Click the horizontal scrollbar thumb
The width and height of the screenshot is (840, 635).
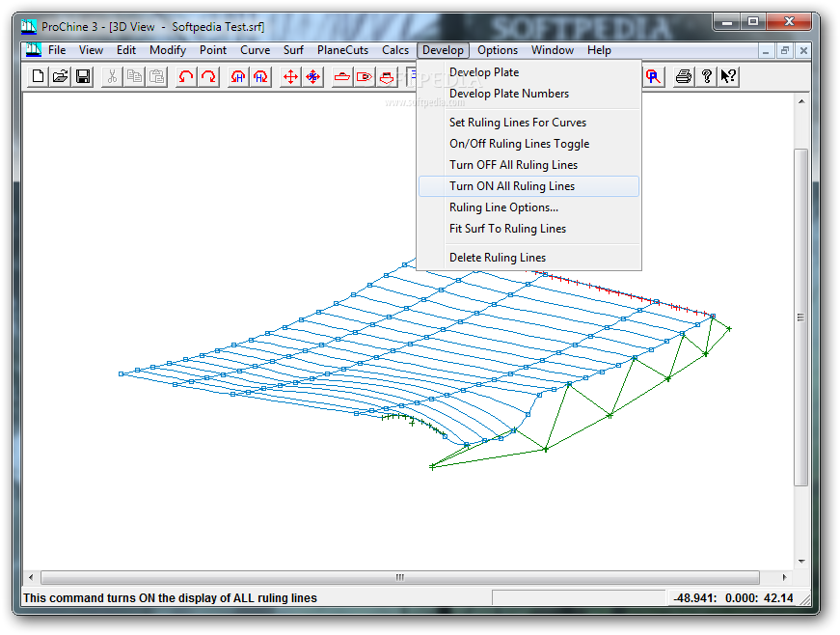pos(400,577)
